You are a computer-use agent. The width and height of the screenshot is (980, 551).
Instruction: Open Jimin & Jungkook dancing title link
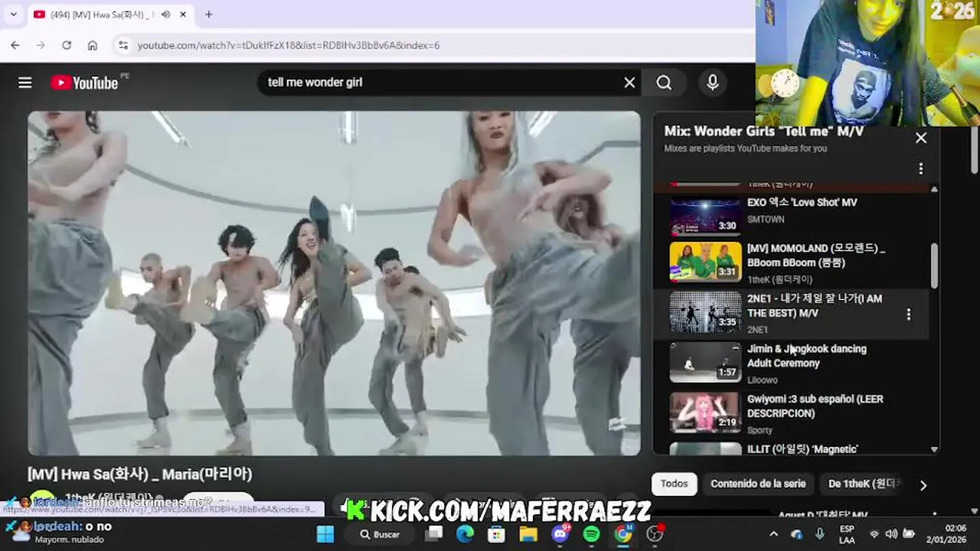pyautogui.click(x=807, y=356)
